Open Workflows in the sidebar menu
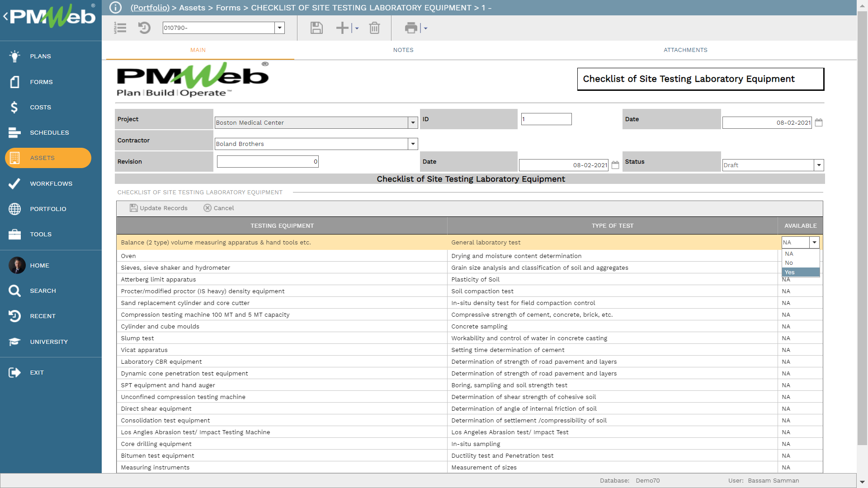The width and height of the screenshot is (868, 488). click(51, 183)
